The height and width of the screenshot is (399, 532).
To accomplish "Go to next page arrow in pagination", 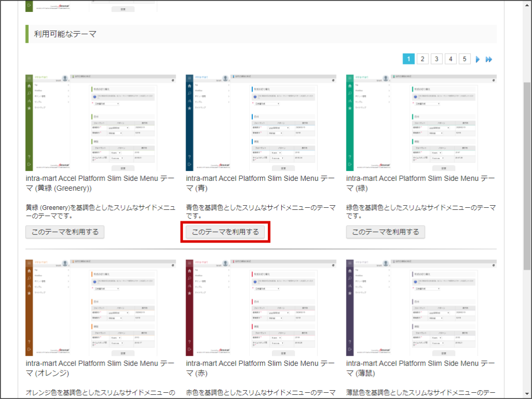I will (477, 59).
